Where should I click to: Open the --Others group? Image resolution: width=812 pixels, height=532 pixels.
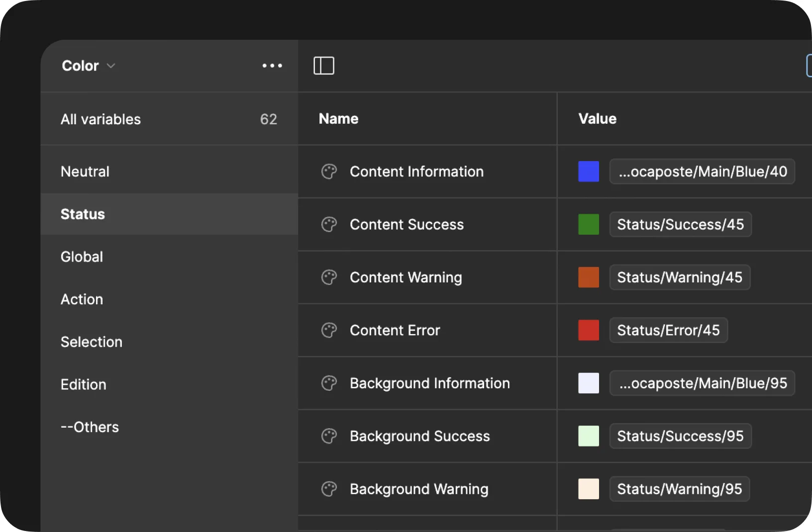[x=169, y=427]
